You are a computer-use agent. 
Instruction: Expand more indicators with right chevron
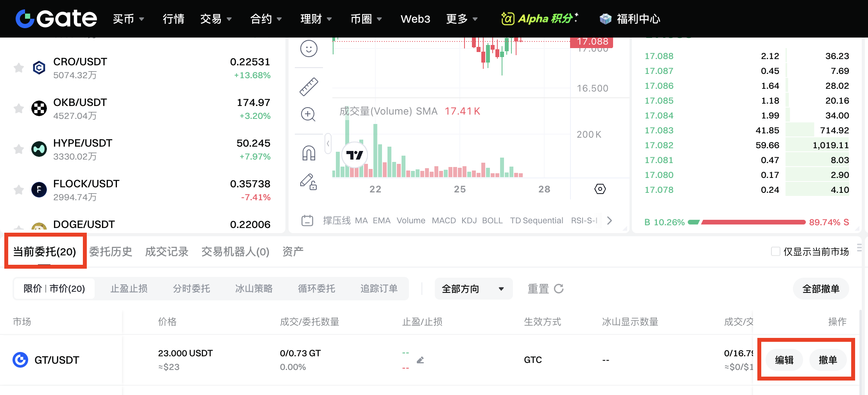(609, 221)
